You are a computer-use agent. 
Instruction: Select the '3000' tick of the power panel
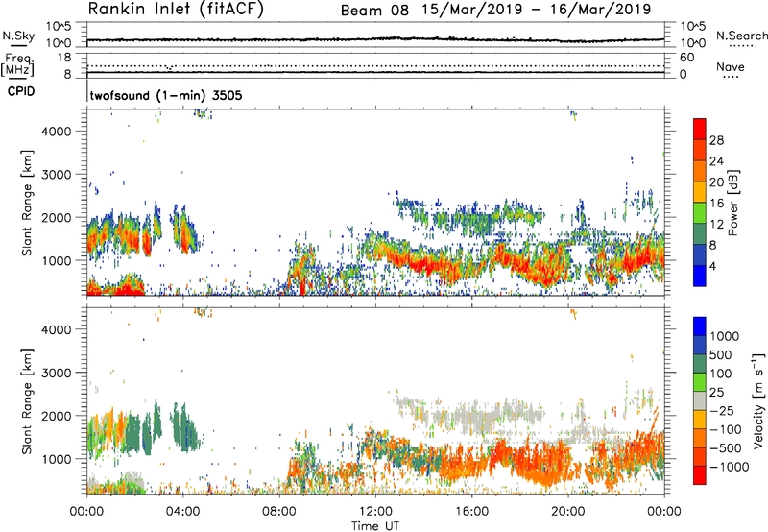tap(57, 175)
